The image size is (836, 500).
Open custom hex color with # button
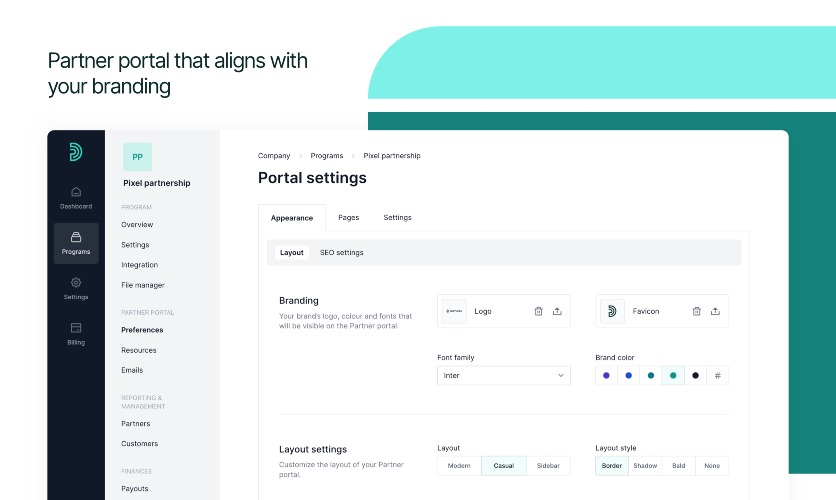pos(718,375)
